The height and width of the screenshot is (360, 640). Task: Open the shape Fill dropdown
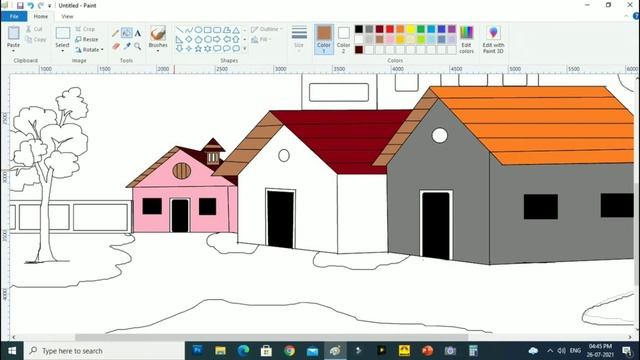coord(261,40)
